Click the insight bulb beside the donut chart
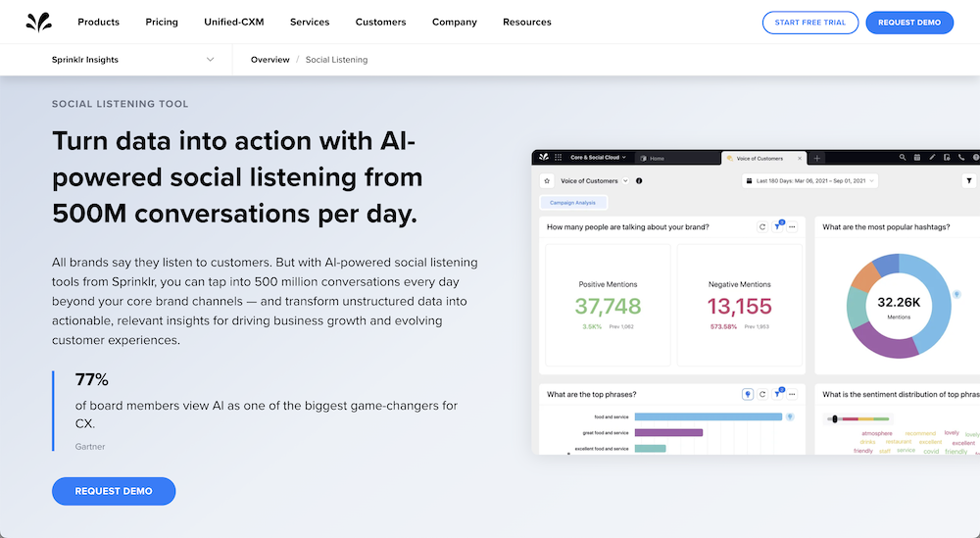Image resolution: width=980 pixels, height=538 pixels. coord(956,294)
